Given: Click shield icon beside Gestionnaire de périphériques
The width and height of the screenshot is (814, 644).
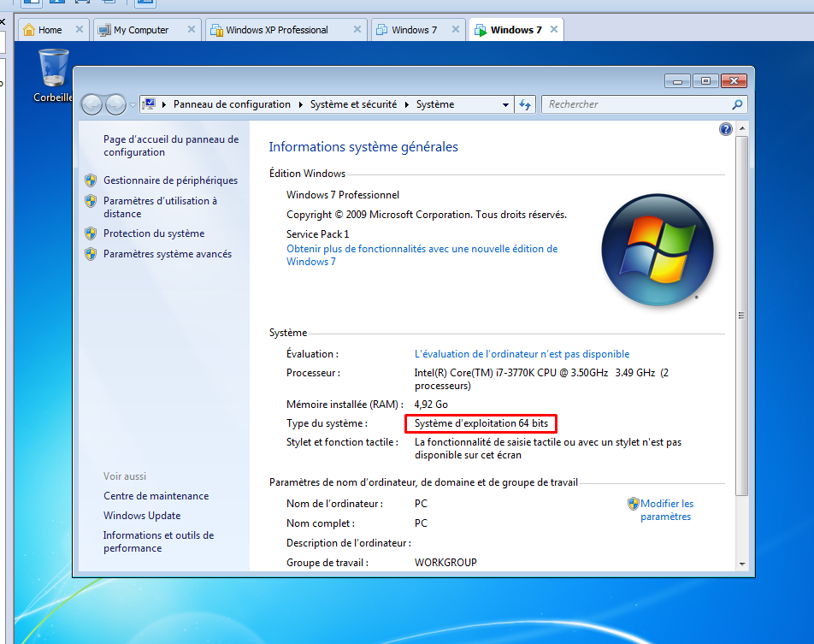Looking at the screenshot, I should pyautogui.click(x=91, y=180).
